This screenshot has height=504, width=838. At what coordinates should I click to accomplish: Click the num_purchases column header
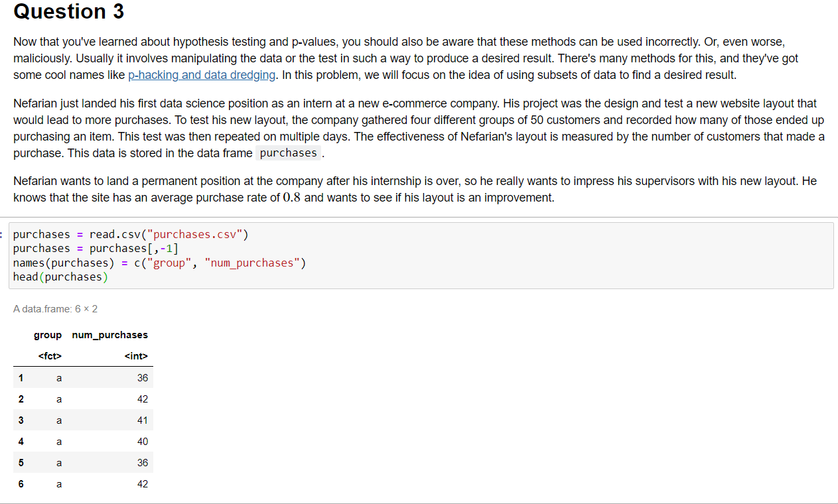(109, 335)
